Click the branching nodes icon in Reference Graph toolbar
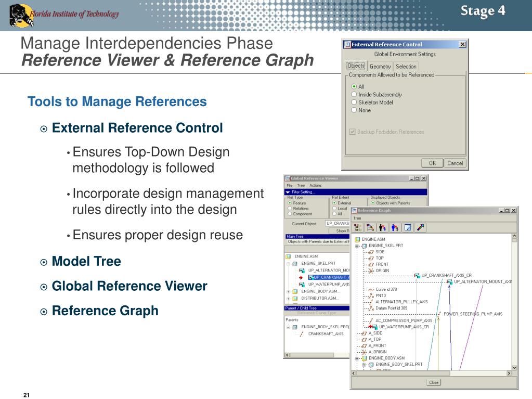 tap(370, 227)
